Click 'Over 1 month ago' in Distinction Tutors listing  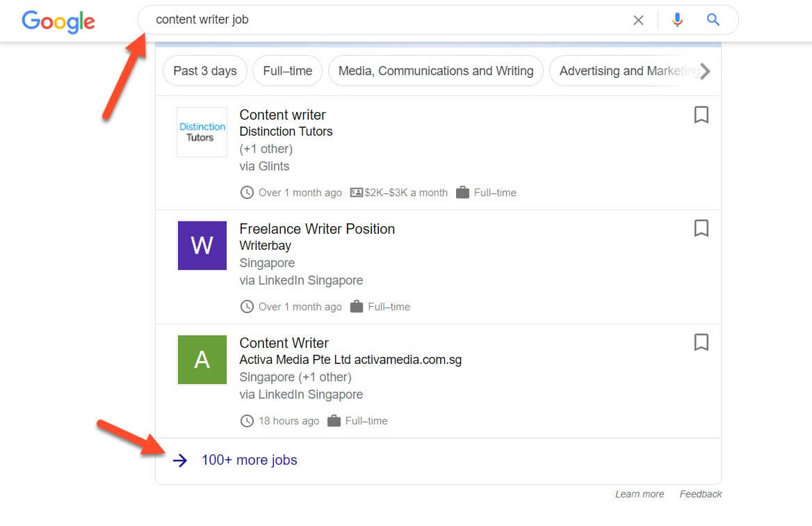300,193
